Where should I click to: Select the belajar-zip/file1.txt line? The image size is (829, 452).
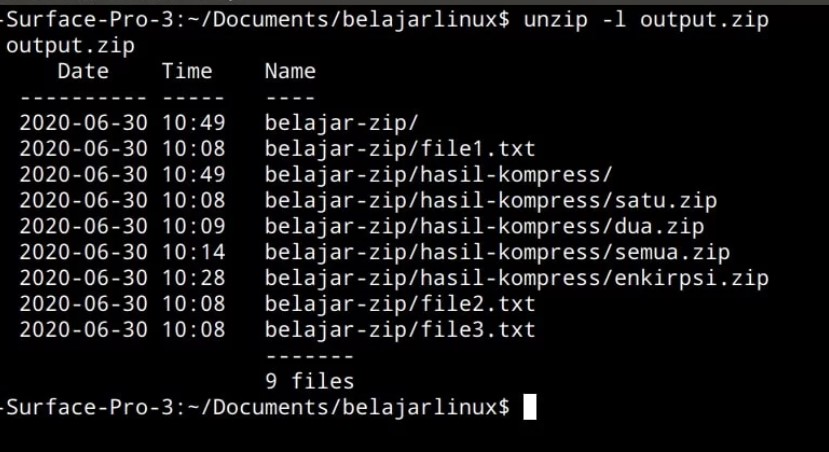click(400, 149)
